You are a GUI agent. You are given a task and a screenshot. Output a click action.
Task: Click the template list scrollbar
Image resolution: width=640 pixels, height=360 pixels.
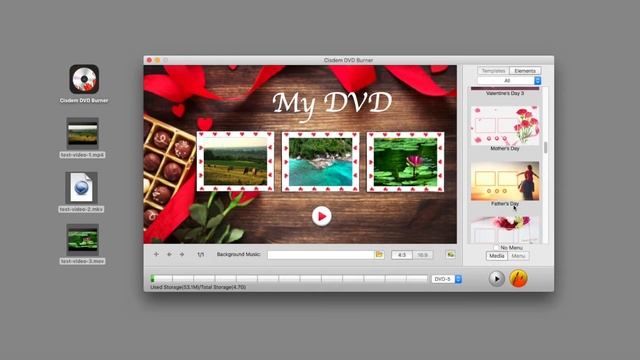546,148
